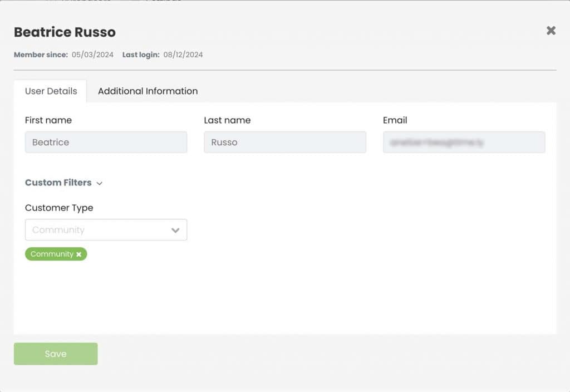Click the Save button
The height and width of the screenshot is (392, 570).
click(55, 354)
